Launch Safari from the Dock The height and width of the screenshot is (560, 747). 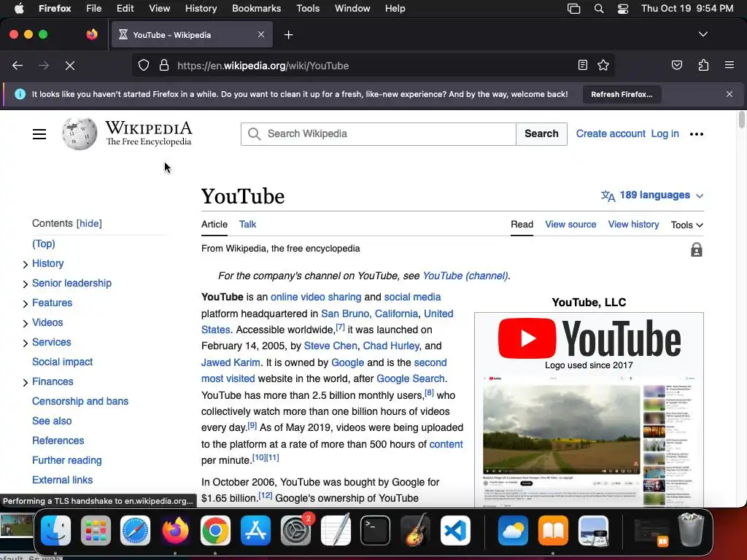coord(135,530)
